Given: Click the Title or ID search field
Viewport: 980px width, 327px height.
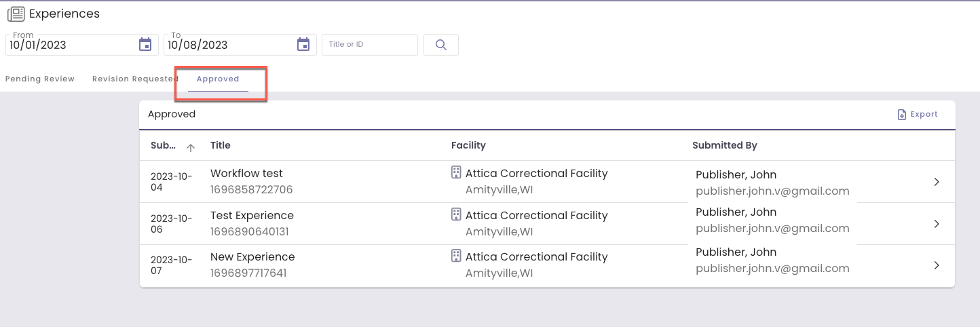Looking at the screenshot, I should point(369,45).
